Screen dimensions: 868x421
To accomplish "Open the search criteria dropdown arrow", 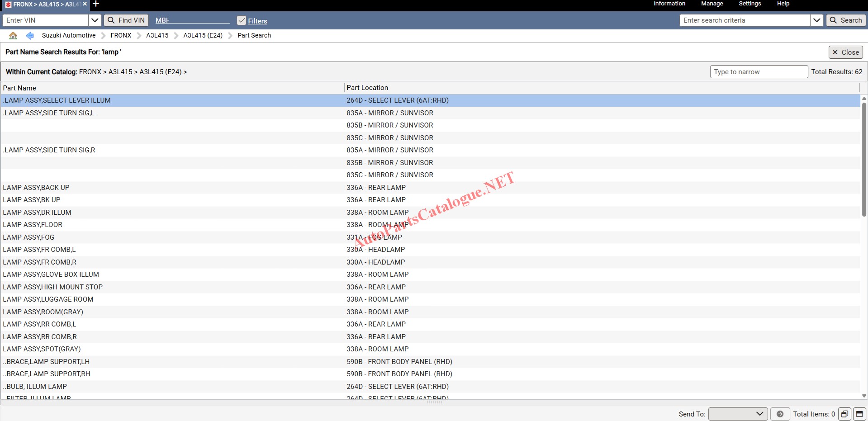I will 816,20.
